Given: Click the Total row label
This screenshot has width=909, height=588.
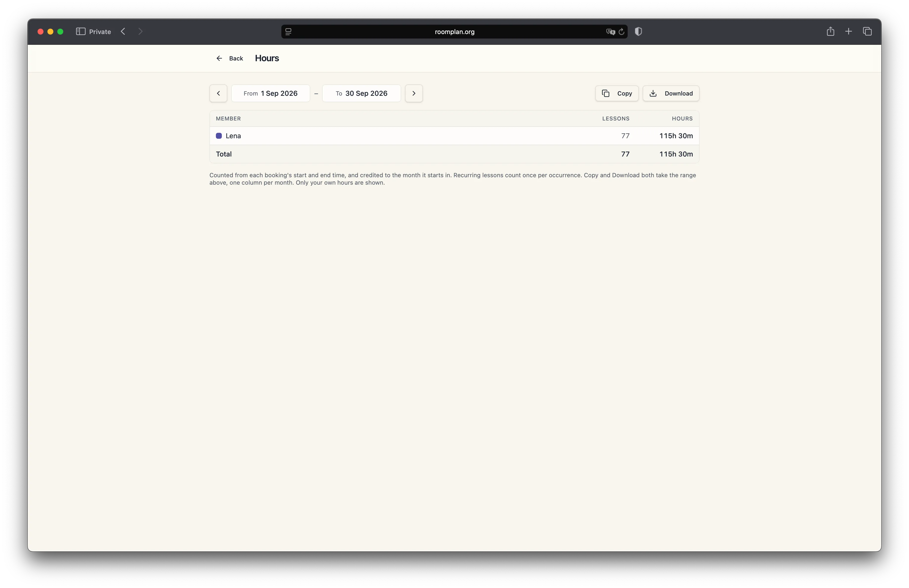Looking at the screenshot, I should coord(224,154).
